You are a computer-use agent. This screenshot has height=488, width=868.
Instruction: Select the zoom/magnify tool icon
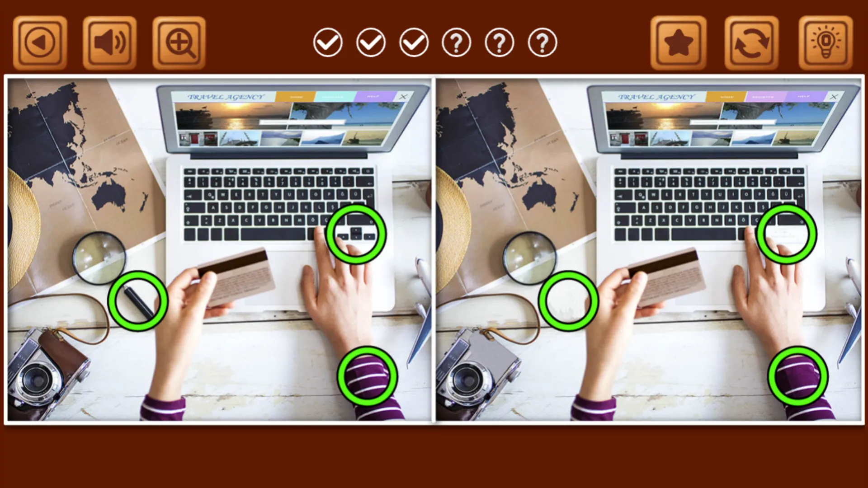coord(177,41)
